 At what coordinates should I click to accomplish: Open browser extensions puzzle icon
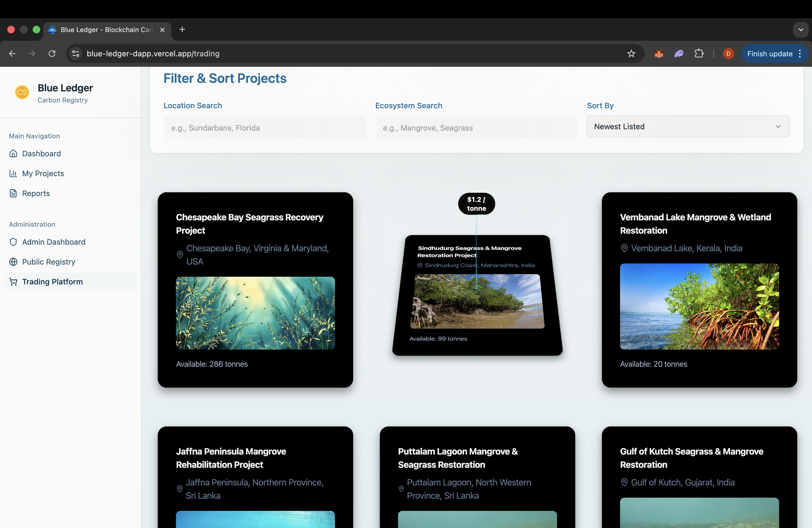[x=699, y=54]
